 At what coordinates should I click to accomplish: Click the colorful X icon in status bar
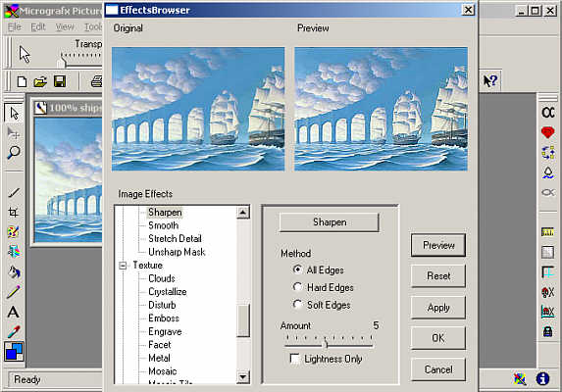(x=520, y=378)
